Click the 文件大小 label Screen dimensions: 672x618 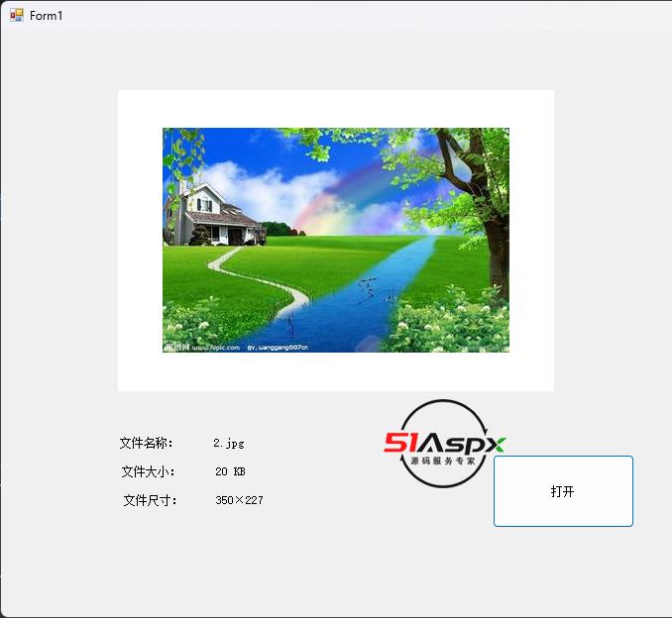(149, 471)
